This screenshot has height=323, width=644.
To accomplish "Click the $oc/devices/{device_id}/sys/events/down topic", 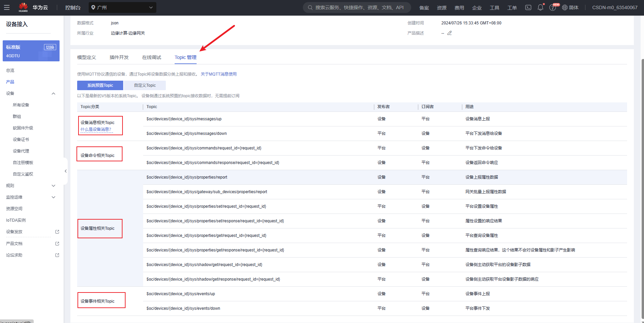I will click(x=183, y=308).
